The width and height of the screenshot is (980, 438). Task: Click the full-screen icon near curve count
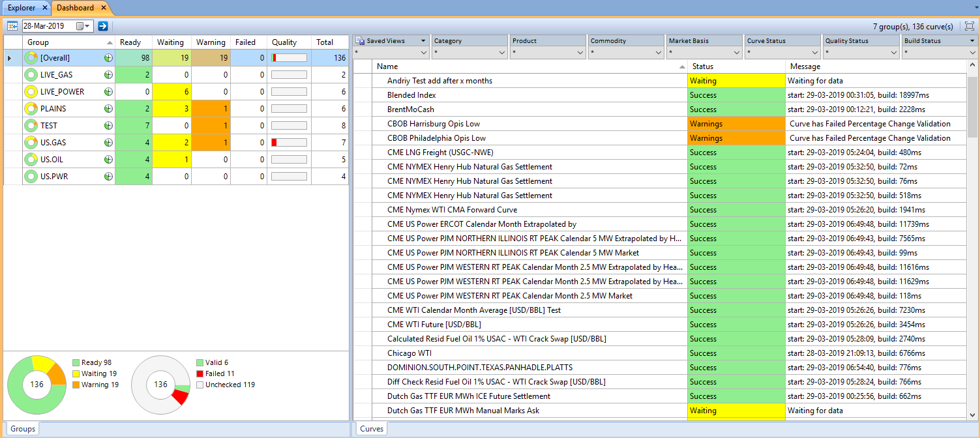point(969,26)
